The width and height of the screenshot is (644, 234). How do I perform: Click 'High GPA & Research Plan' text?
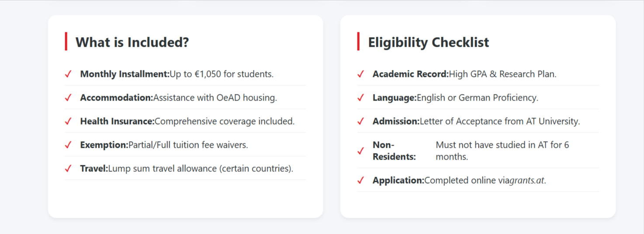coord(502,74)
